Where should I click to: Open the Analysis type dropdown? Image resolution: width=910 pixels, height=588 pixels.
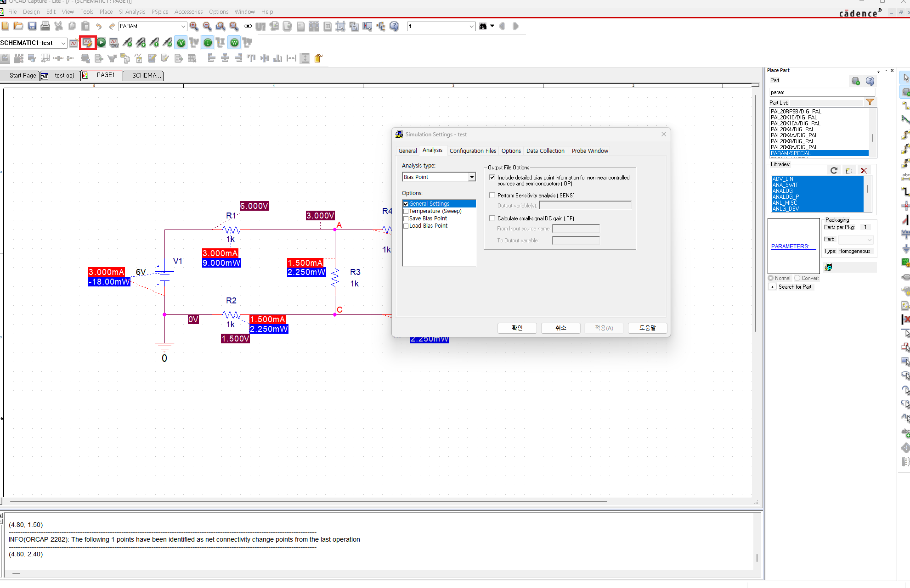[471, 177]
